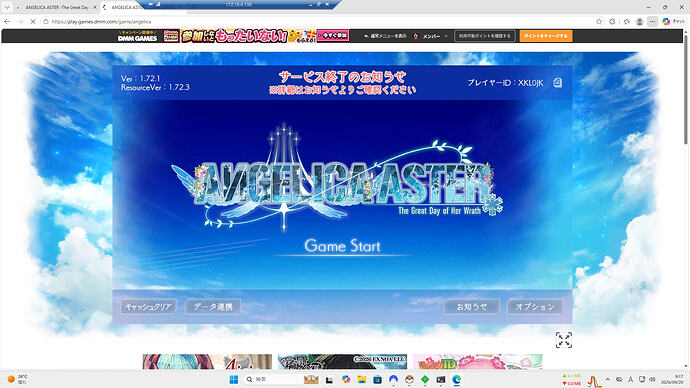The width and height of the screenshot is (690, 388).
Task: Open the network monitor graph tray icon
Action: (594, 381)
